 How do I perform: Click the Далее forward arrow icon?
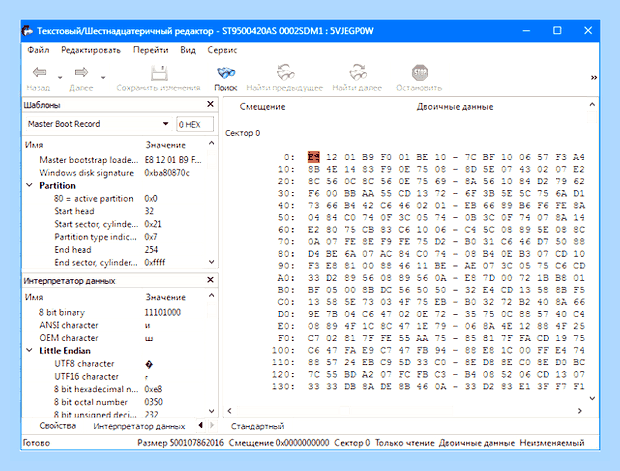(x=81, y=72)
